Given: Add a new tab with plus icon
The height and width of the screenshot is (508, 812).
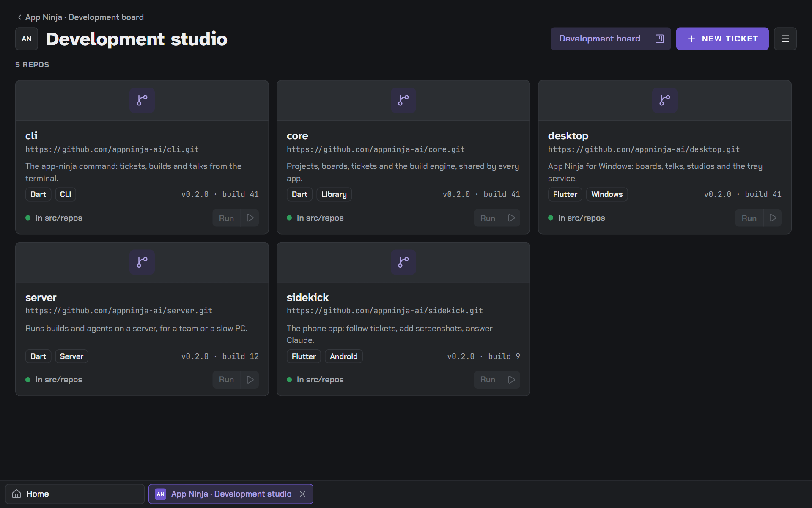Looking at the screenshot, I should coord(326,494).
